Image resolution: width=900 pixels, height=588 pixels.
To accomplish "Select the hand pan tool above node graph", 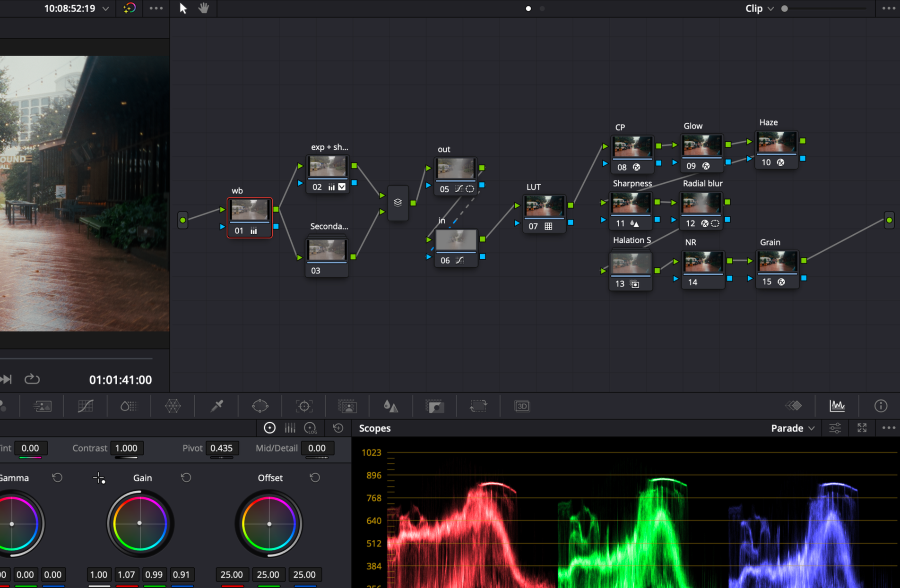I will click(204, 8).
